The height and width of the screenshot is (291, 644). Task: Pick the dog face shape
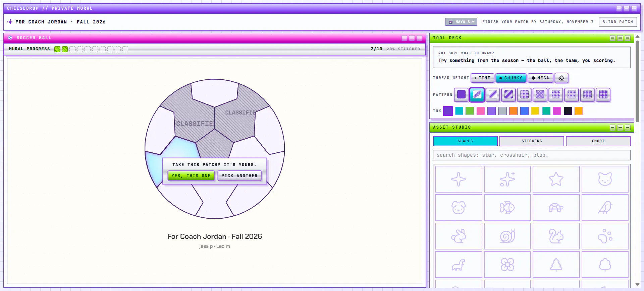(459, 208)
